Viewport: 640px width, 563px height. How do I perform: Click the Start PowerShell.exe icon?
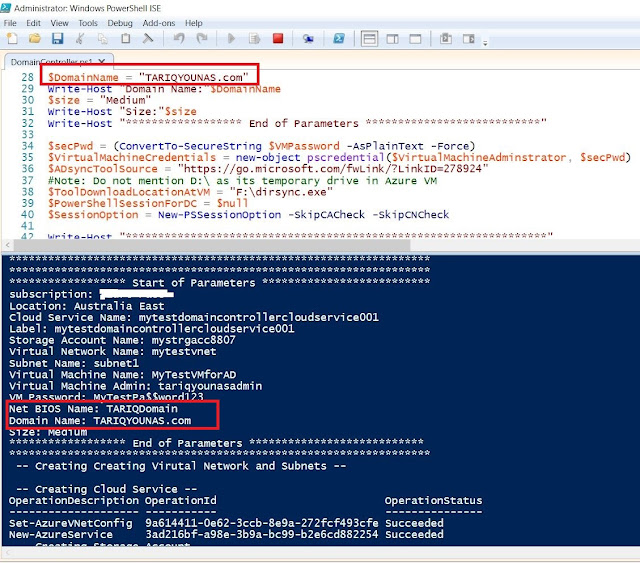339,39
